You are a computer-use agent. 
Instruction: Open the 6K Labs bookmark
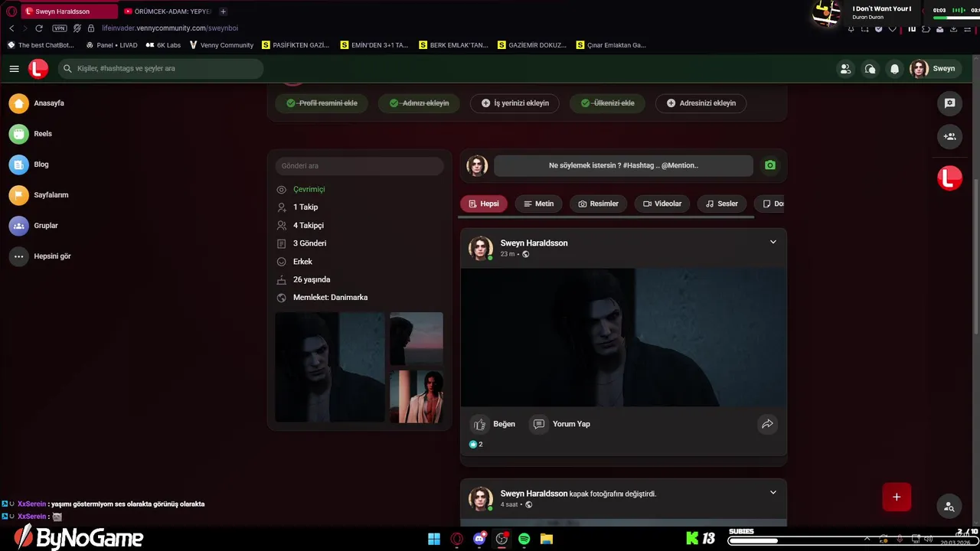click(163, 45)
